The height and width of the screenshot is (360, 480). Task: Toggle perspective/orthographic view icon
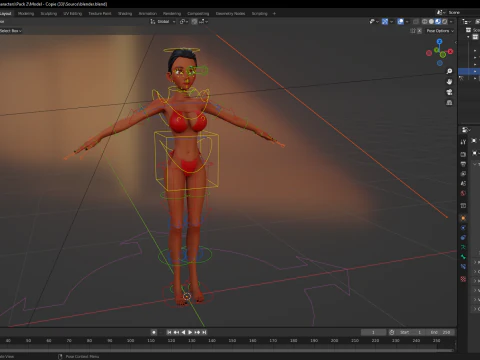coord(449,102)
